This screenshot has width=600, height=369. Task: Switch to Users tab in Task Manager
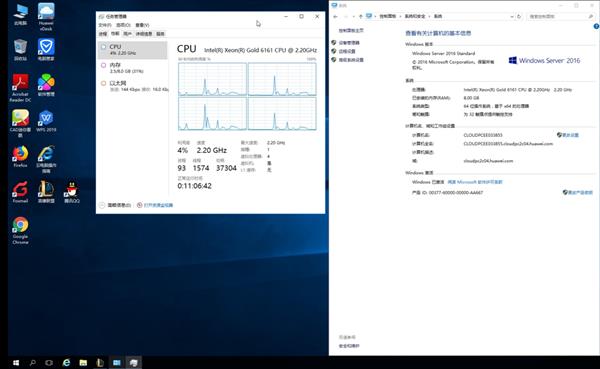127,34
